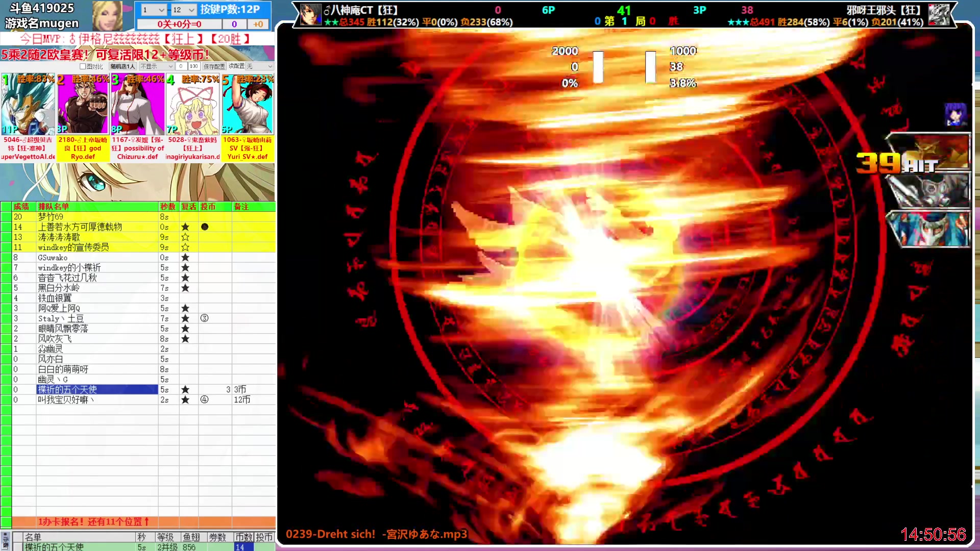980x551 pixels.
Task: Select queue row 风亦白
Action: 138,359
